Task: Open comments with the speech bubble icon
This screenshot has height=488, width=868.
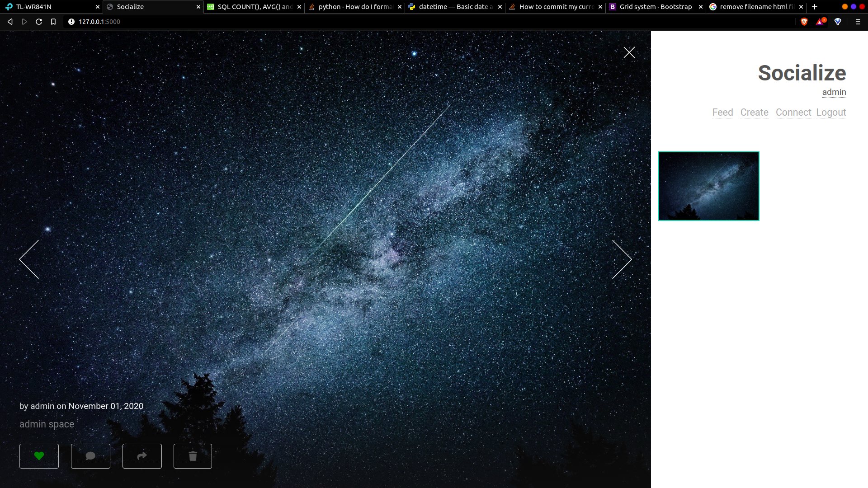Action: (90, 456)
